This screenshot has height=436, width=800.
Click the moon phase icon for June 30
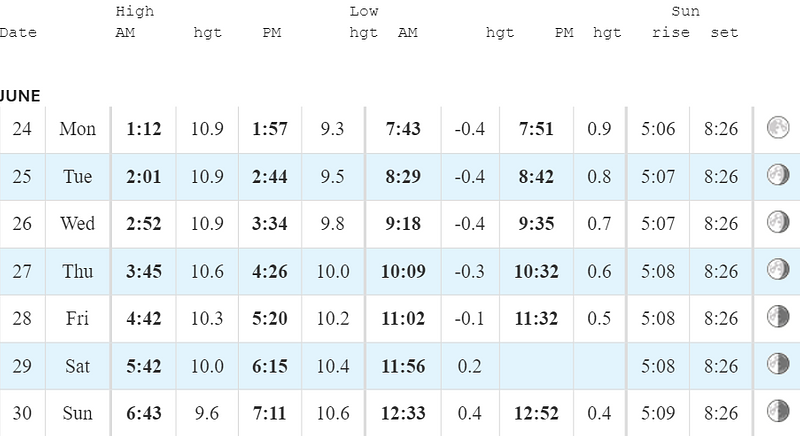tap(778, 411)
